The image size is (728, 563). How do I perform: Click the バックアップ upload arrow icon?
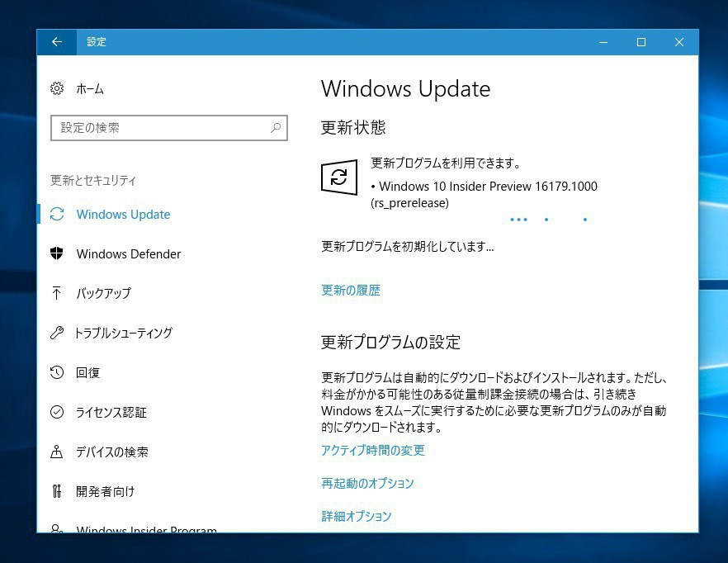pyautogui.click(x=57, y=293)
